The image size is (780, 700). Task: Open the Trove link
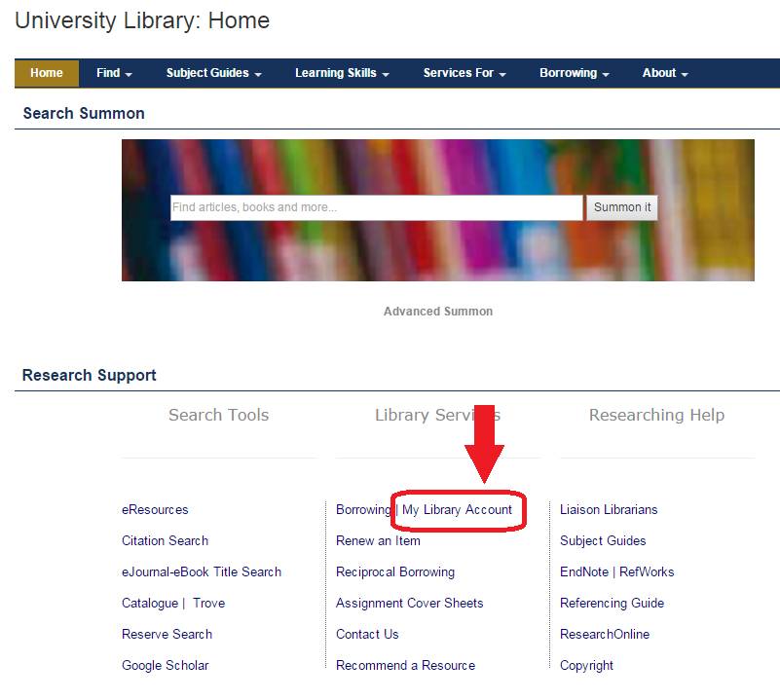[x=209, y=604]
